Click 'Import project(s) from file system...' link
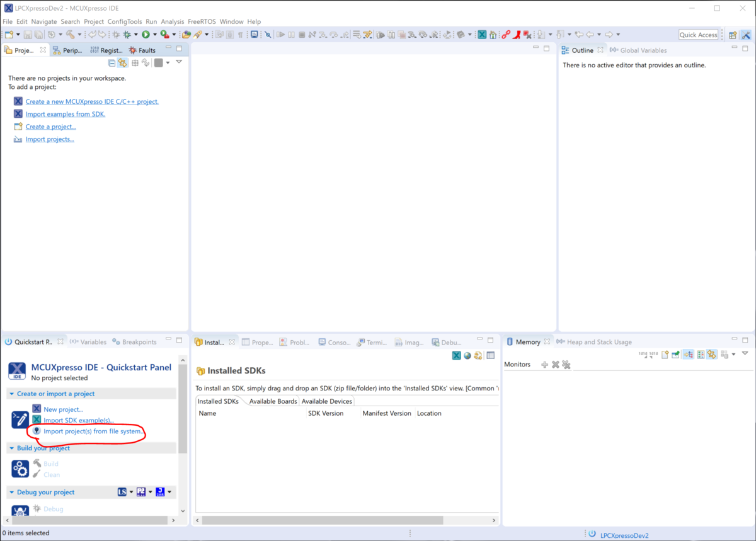This screenshot has height=541, width=756. pos(93,431)
